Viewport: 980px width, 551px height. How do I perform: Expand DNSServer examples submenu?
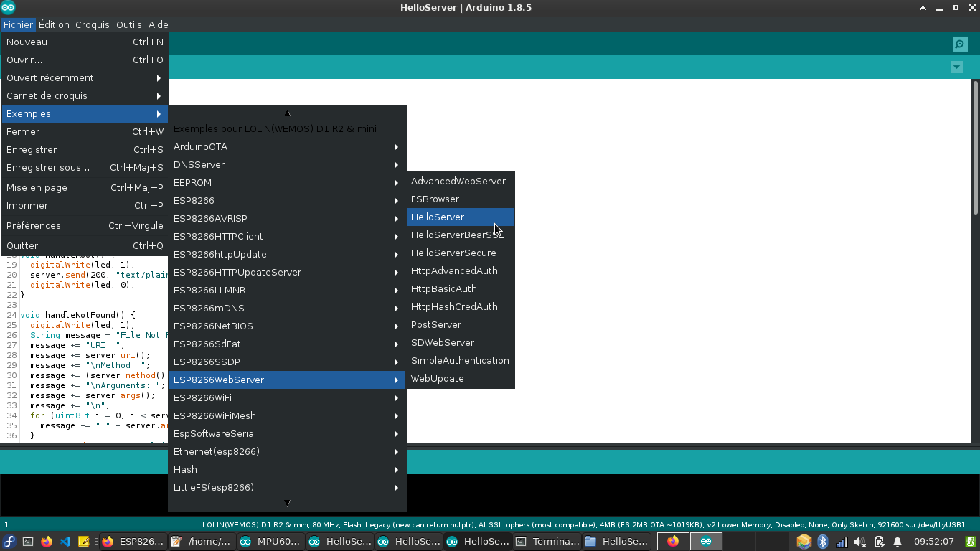click(x=287, y=165)
